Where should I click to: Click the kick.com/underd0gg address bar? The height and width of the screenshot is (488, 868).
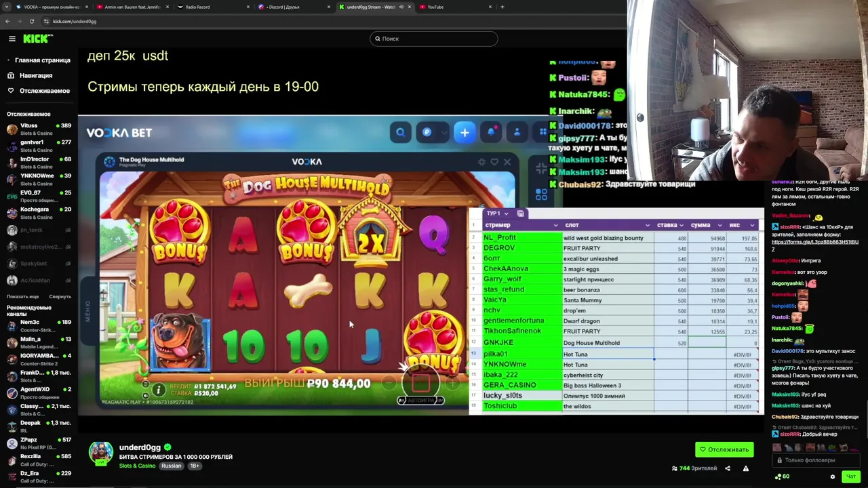(75, 21)
